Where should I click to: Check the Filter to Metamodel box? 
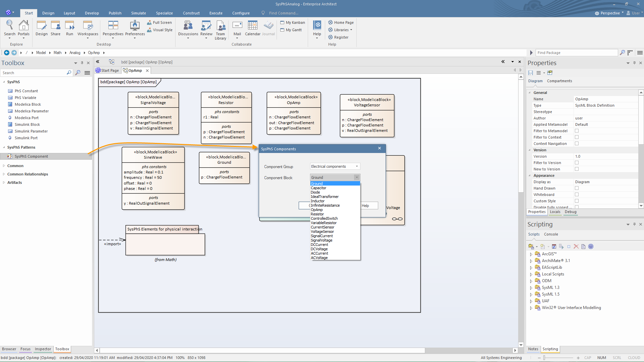(x=577, y=131)
